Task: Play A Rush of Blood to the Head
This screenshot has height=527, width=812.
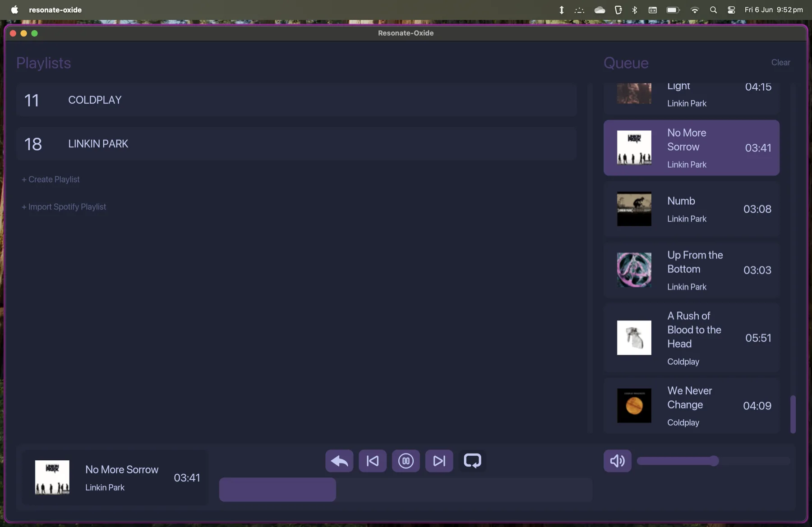Action: pos(691,338)
